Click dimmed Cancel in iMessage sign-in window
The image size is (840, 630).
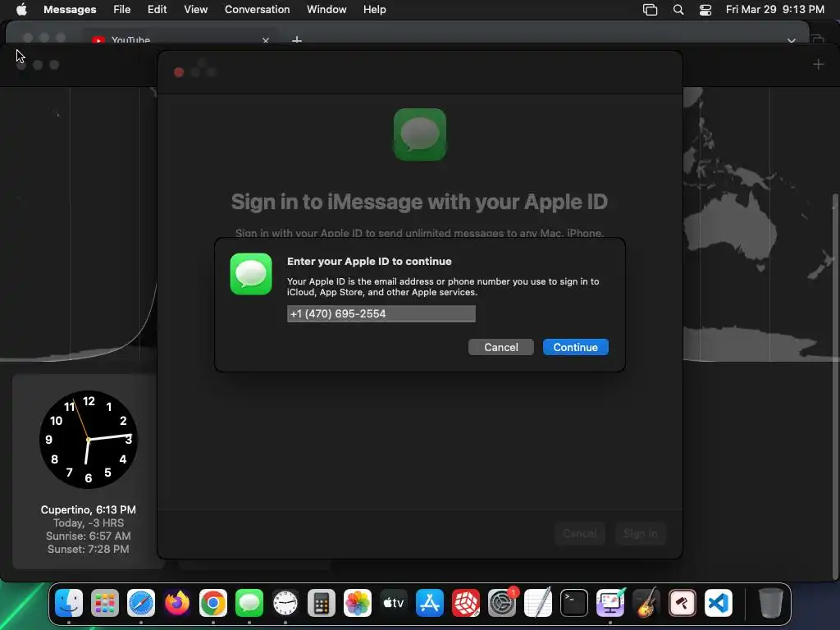tap(580, 533)
